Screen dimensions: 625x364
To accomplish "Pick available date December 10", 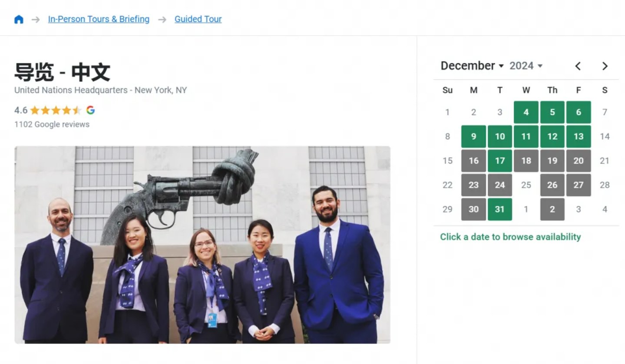I will click(500, 137).
